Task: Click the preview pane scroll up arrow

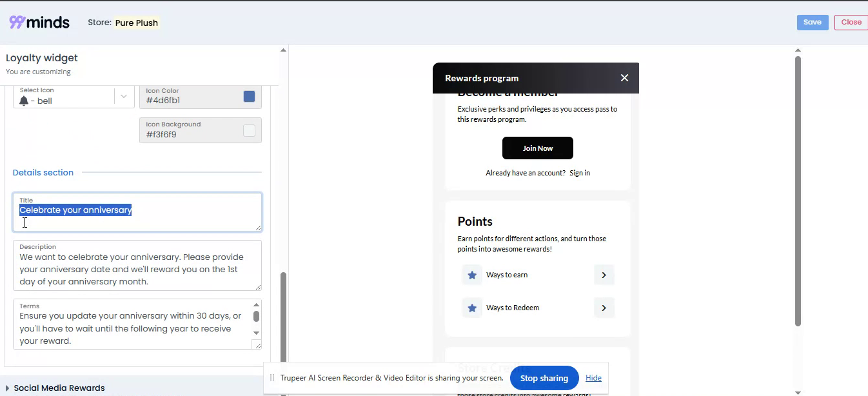Action: [x=798, y=50]
